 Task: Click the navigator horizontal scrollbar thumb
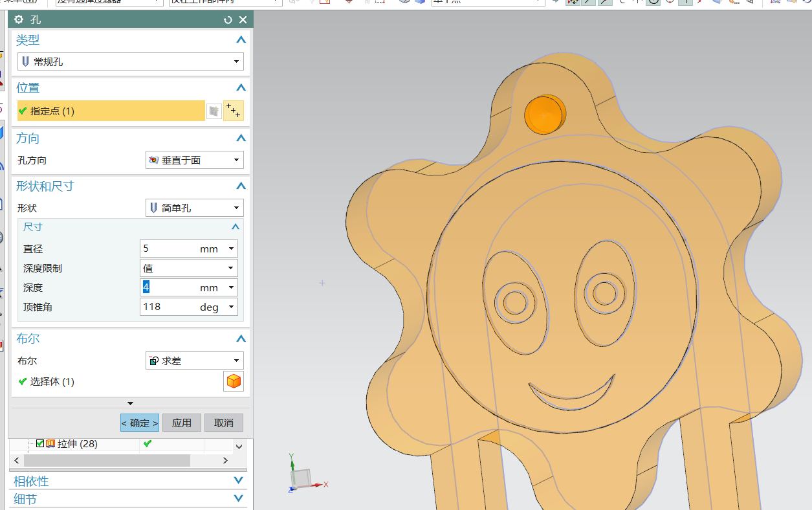107,460
